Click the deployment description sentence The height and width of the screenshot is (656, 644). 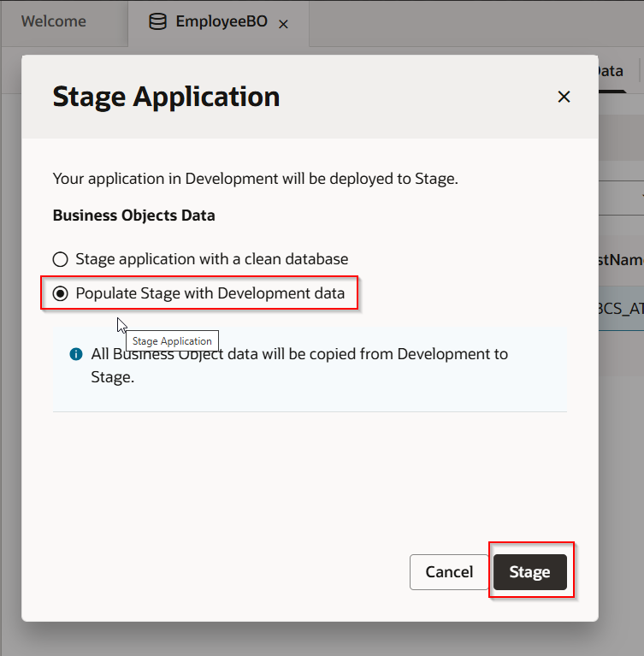click(255, 179)
